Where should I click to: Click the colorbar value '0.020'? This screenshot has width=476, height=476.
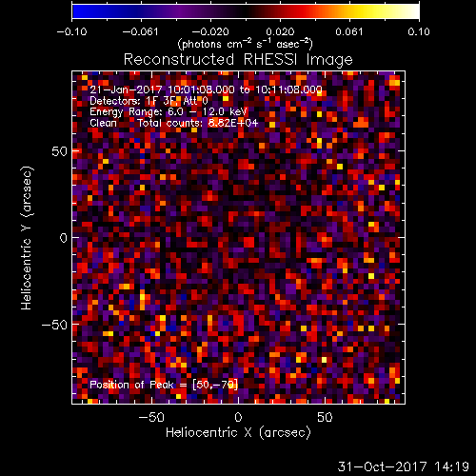[x=280, y=31]
